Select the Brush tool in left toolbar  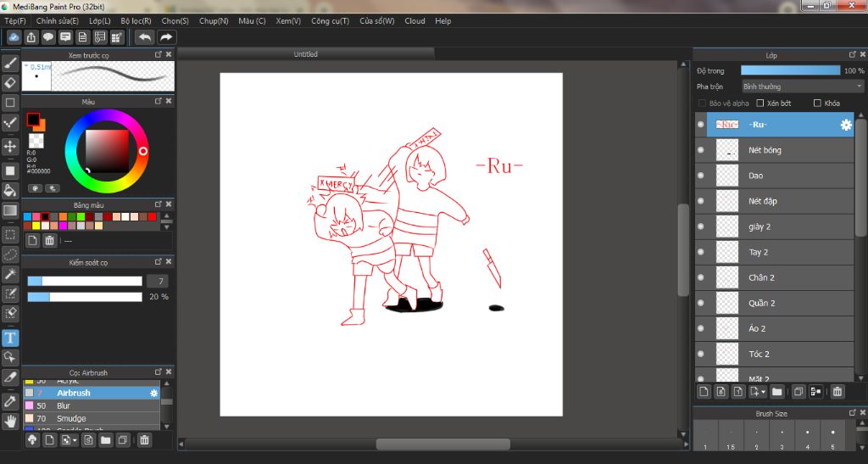pos(10,63)
